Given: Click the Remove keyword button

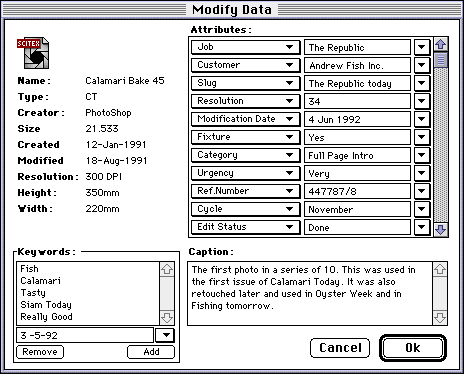Looking at the screenshot, I should [x=40, y=352].
